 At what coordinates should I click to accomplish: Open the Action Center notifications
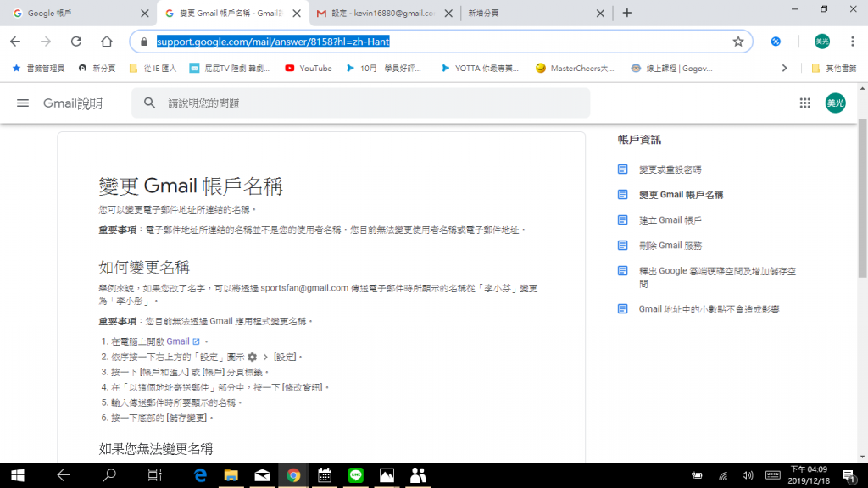[x=849, y=475]
